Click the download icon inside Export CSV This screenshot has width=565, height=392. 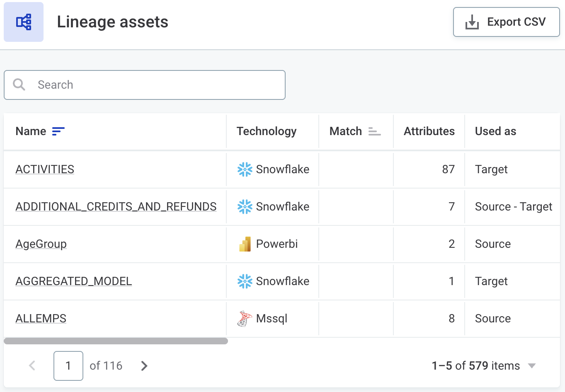point(473,22)
